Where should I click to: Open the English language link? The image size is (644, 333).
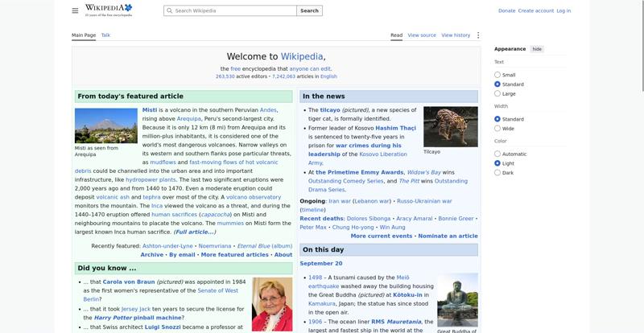pyautogui.click(x=328, y=76)
